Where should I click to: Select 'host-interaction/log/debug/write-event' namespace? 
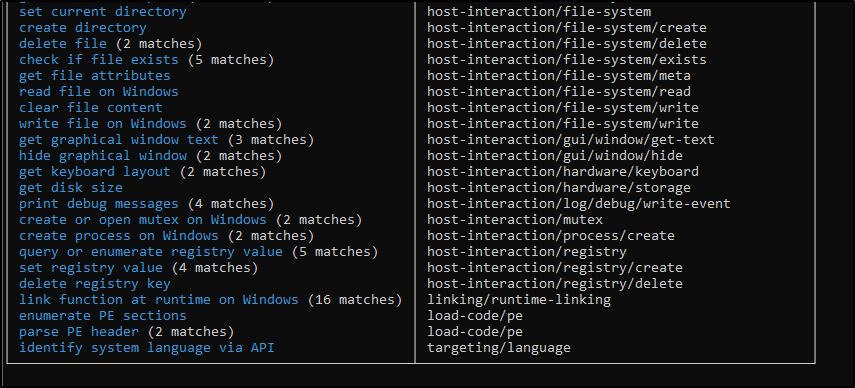[x=579, y=204]
